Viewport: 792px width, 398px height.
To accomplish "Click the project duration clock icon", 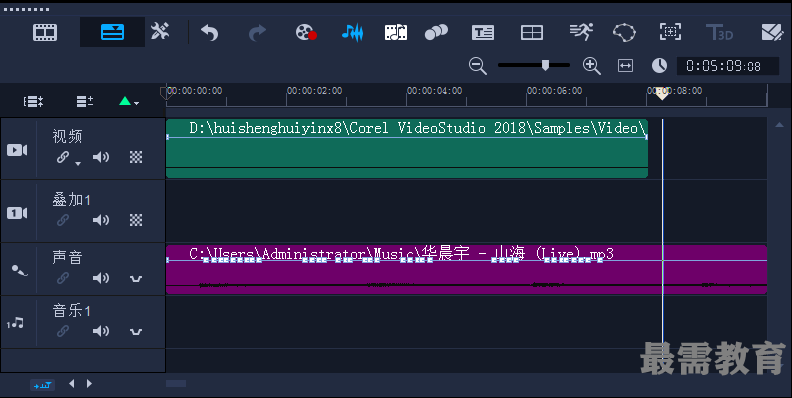I will (x=659, y=66).
